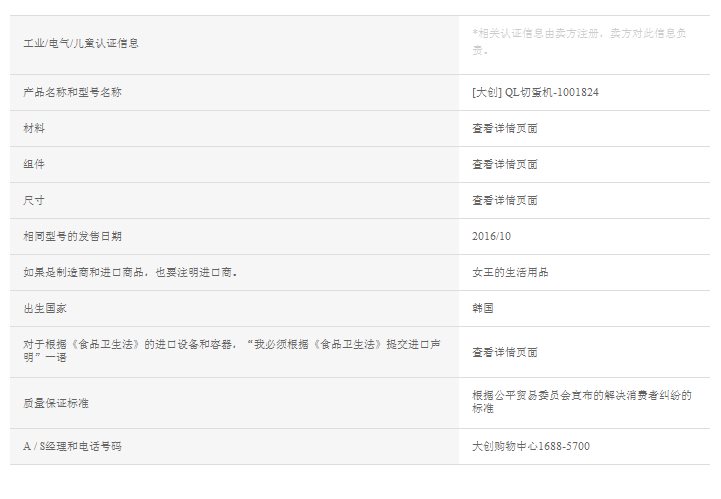Click the 工业/电气/儿童认证信息 row label
The image size is (721, 499).
click(x=81, y=43)
